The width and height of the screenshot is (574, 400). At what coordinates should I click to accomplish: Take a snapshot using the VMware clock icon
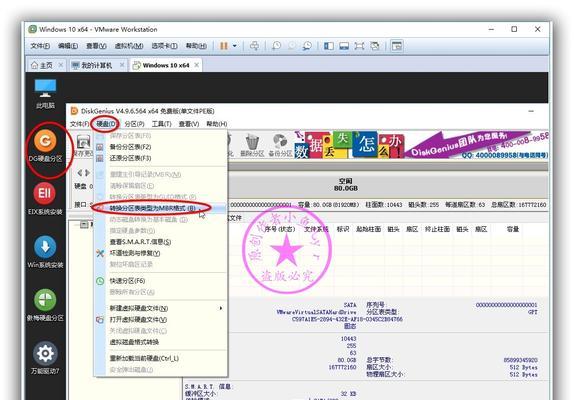[x=276, y=46]
